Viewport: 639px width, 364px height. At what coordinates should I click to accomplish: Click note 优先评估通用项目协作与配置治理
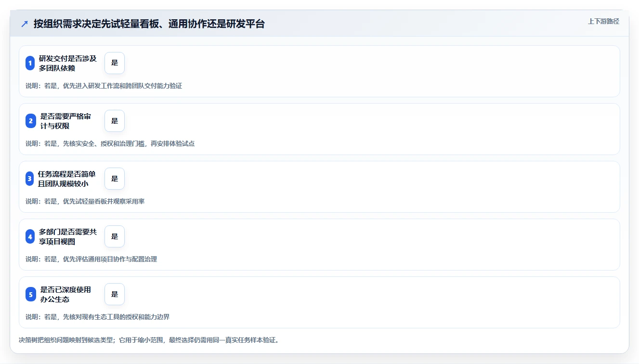click(91, 259)
